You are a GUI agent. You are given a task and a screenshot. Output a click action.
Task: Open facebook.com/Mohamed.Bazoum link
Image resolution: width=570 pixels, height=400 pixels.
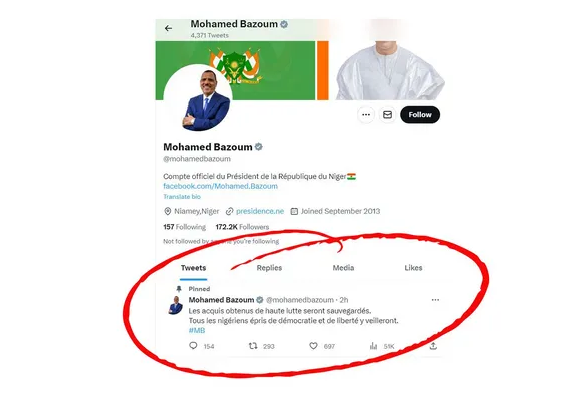[x=221, y=186]
